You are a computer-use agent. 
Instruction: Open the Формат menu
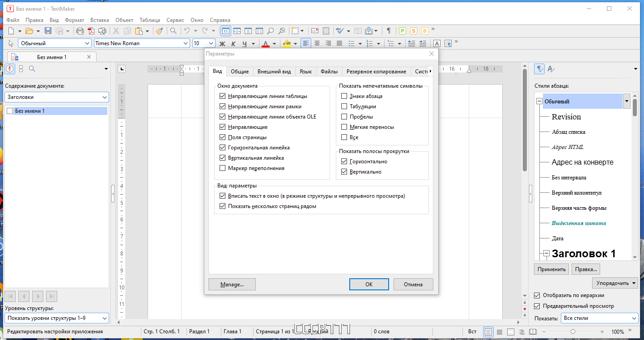point(74,20)
